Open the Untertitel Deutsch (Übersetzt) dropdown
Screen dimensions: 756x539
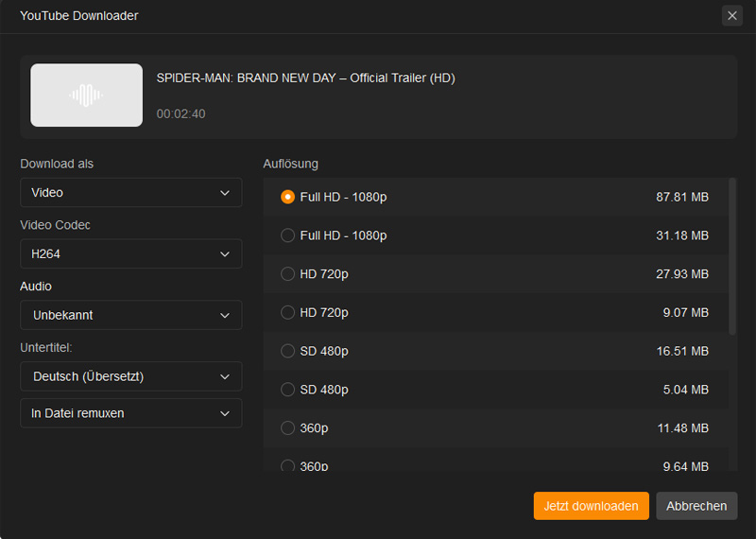(x=130, y=376)
